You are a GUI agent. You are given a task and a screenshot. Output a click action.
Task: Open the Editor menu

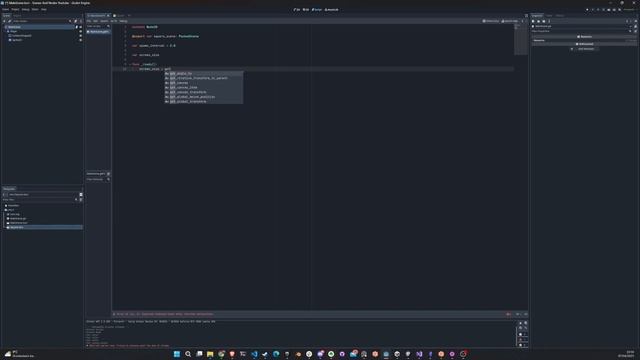[35, 9]
